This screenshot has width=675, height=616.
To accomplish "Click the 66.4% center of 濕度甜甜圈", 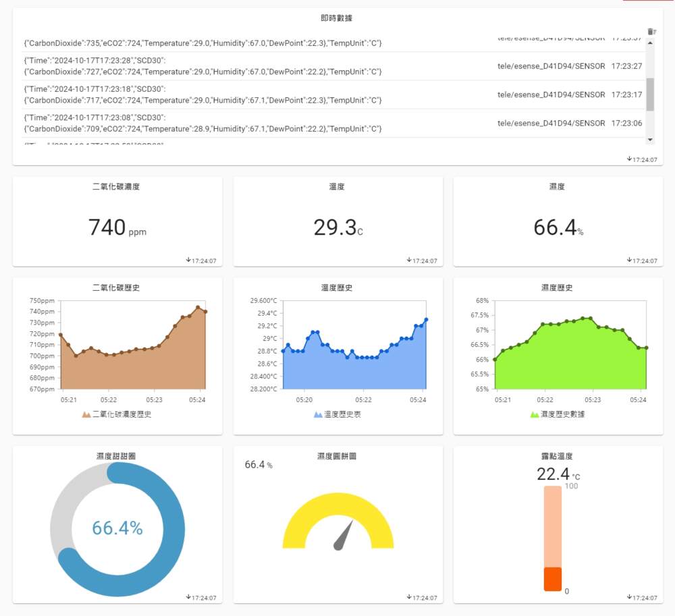I will tap(117, 528).
